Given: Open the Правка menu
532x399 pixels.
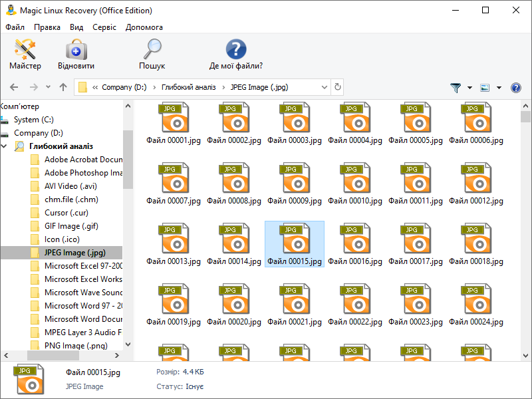Looking at the screenshot, I should click(47, 27).
